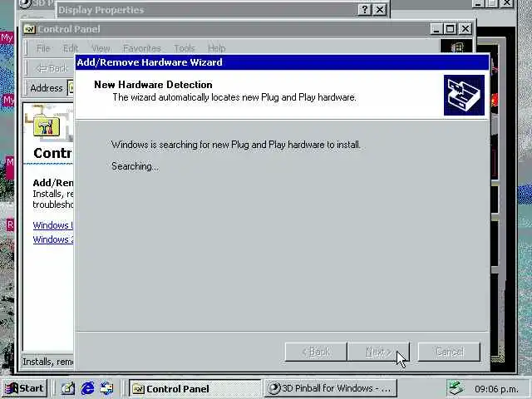Close the Display Properties dialog
Viewport: 532px width, 399px height.
380,9
